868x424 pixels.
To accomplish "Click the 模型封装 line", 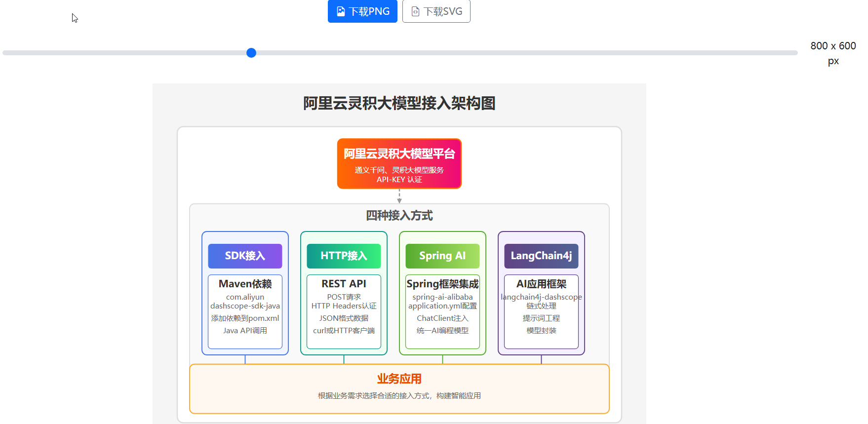I will (541, 331).
